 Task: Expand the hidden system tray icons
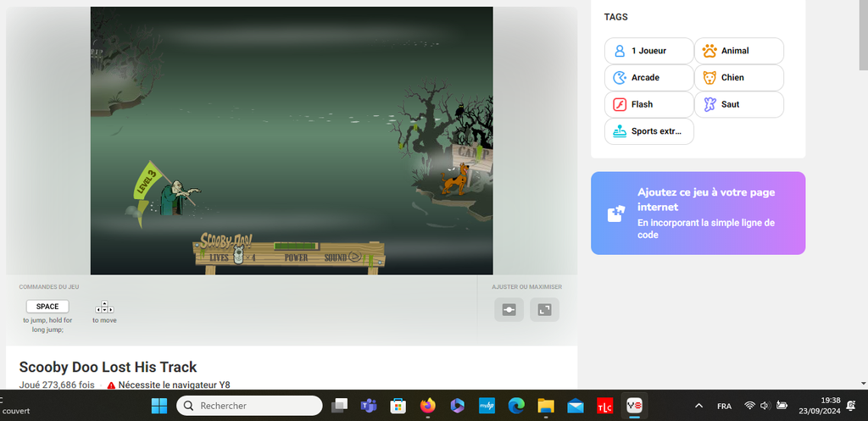pos(698,406)
